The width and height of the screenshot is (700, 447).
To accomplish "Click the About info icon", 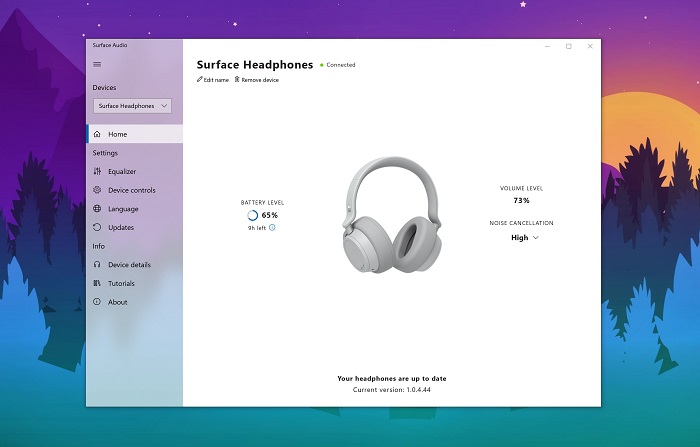I will 97,302.
